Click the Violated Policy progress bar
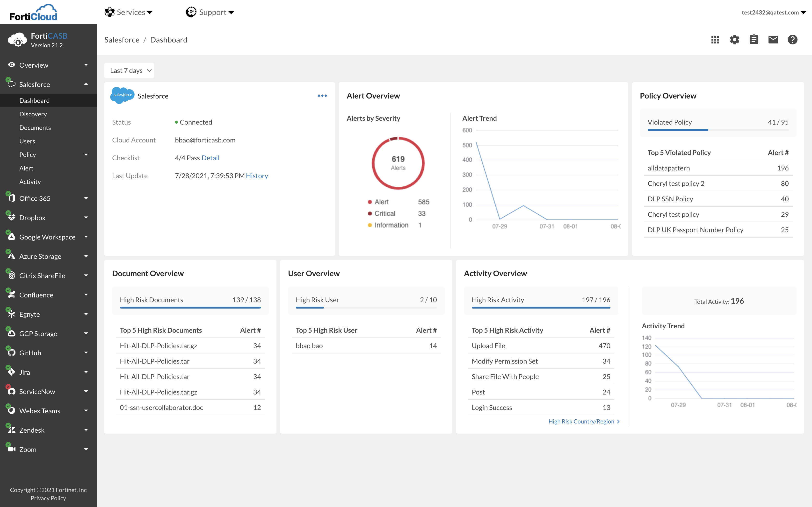 pos(718,130)
